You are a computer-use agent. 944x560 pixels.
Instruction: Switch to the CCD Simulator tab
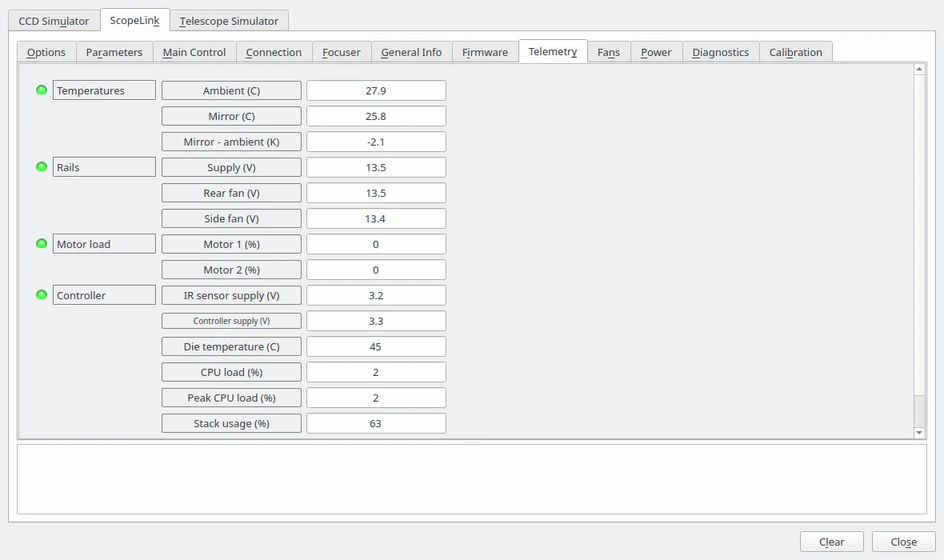pos(54,21)
